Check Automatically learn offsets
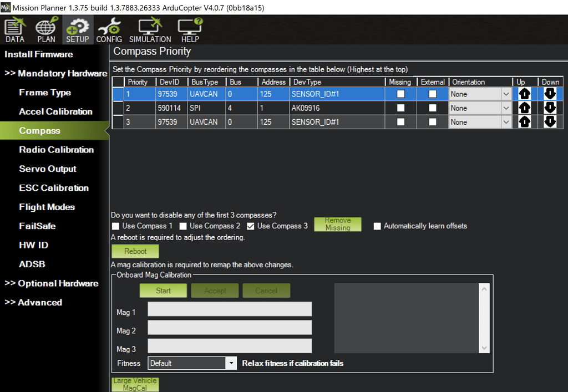The height and width of the screenshot is (392, 568). pos(377,226)
